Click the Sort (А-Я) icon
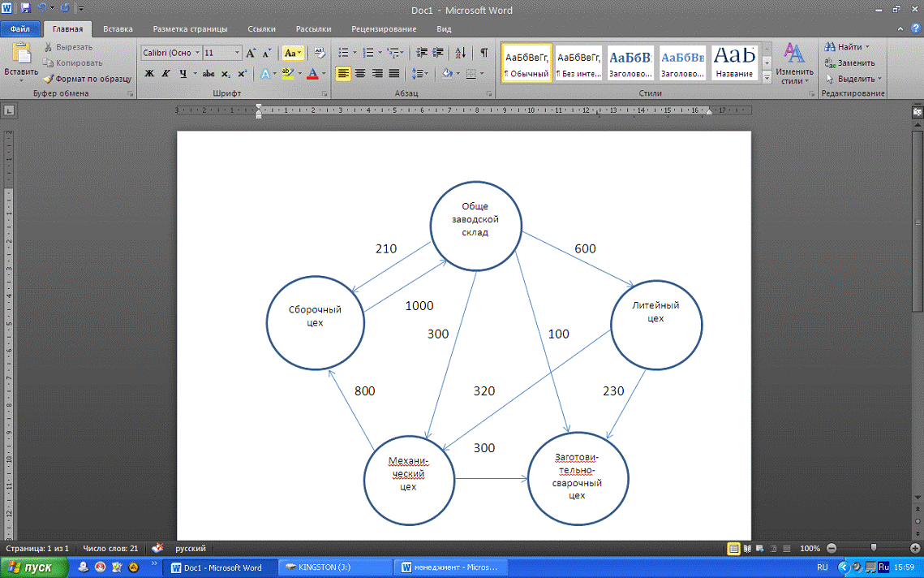 click(460, 53)
